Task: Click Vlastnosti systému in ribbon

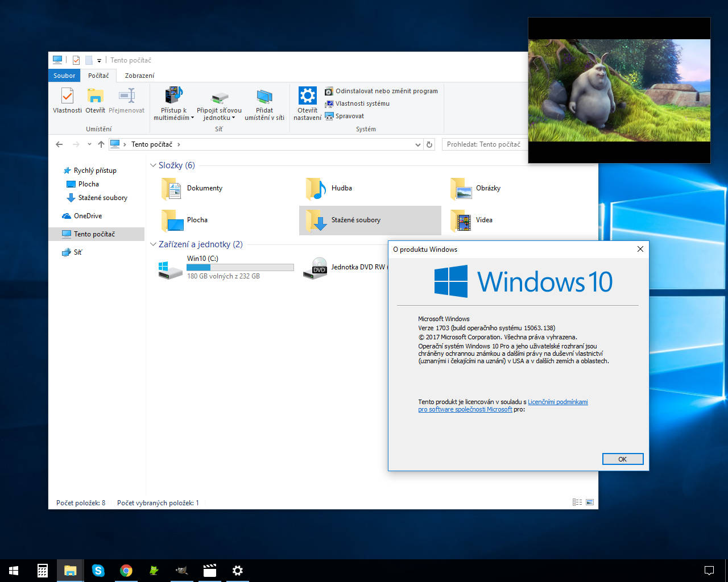Action: [x=357, y=103]
